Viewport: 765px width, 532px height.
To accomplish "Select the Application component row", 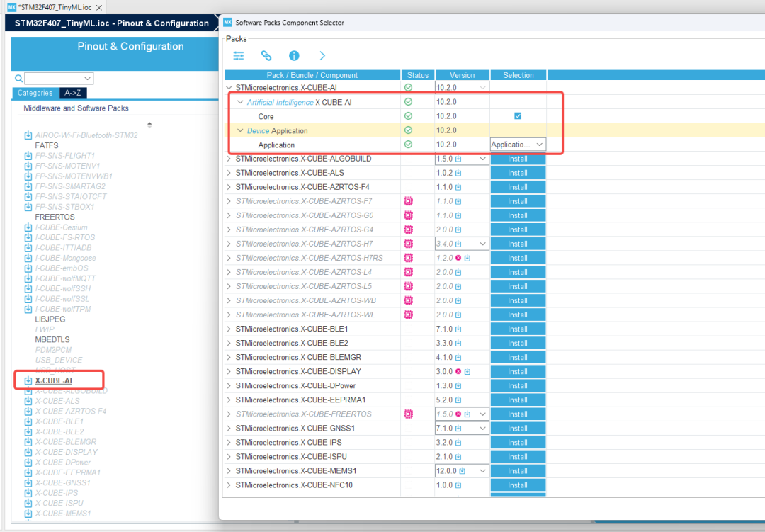I will tap(276, 145).
